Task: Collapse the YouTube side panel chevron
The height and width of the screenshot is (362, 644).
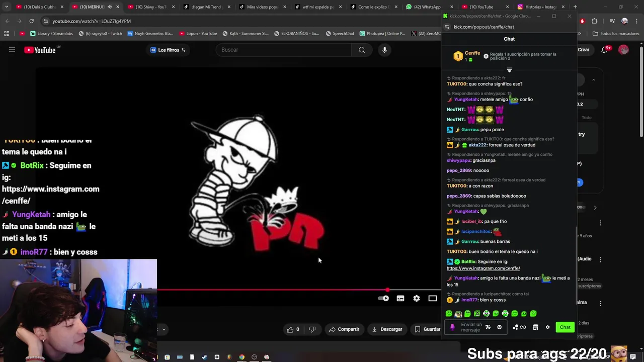Action: 593,80
